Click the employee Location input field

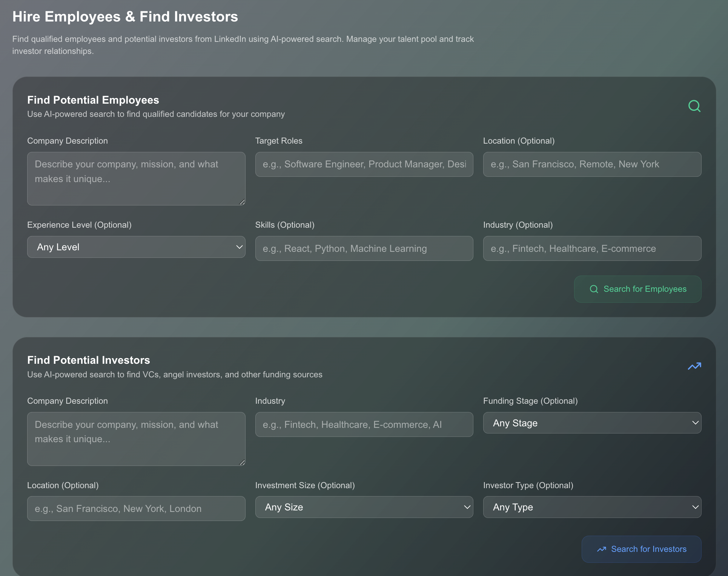tap(592, 164)
